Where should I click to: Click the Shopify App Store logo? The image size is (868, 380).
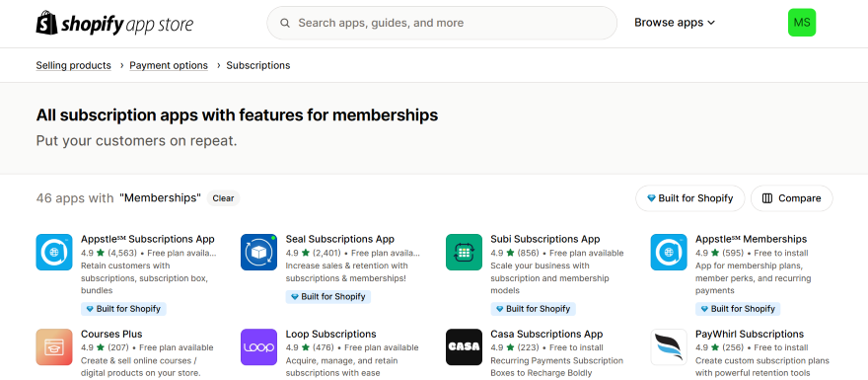(114, 24)
